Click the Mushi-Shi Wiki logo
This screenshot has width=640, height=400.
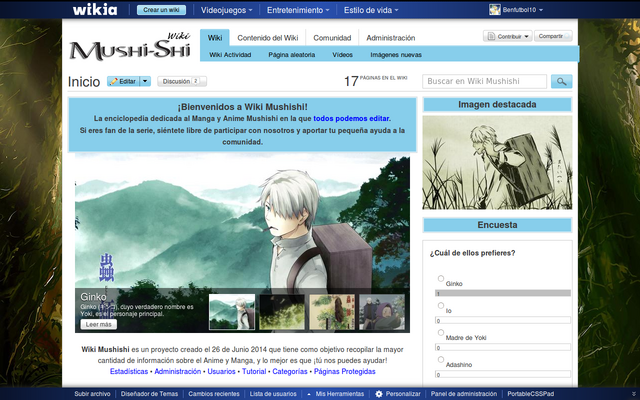point(130,46)
